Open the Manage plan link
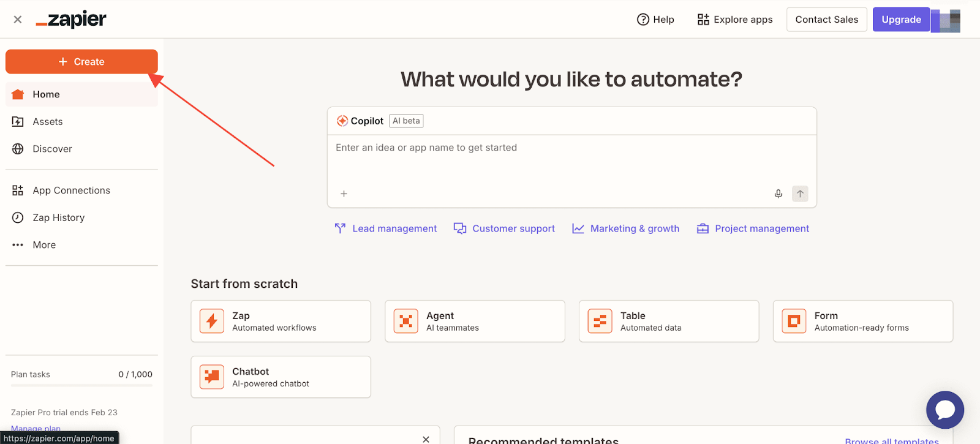This screenshot has width=980, height=444. click(36, 428)
